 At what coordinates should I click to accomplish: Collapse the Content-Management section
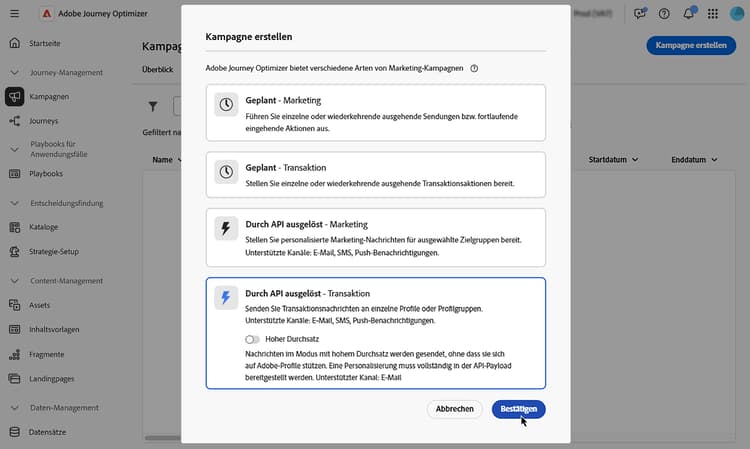(15, 281)
